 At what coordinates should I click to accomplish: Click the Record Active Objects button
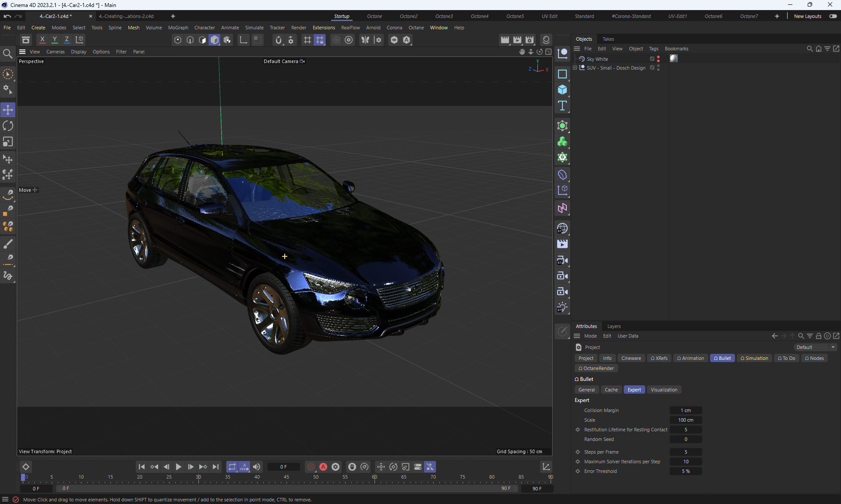tap(311, 467)
